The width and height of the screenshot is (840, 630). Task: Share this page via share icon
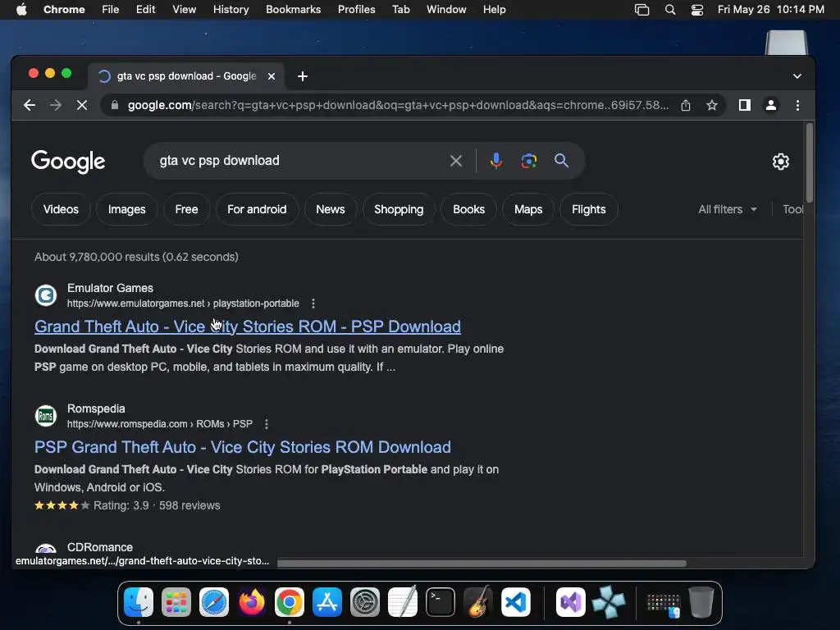[686, 105]
